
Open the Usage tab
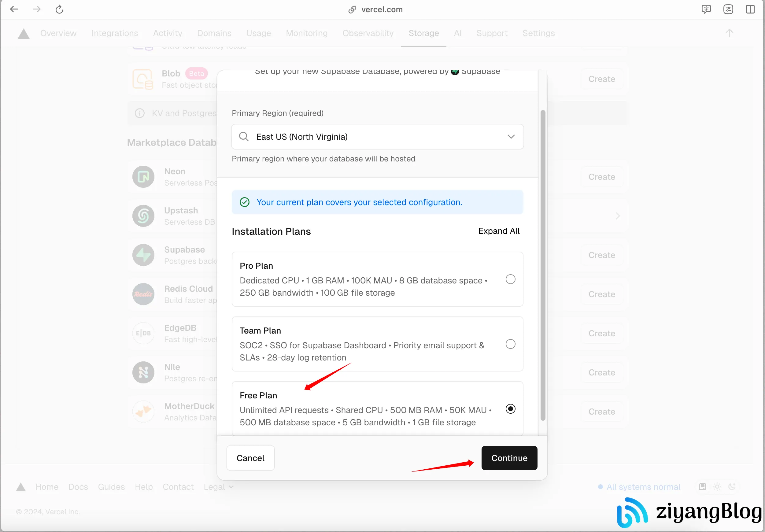point(259,33)
